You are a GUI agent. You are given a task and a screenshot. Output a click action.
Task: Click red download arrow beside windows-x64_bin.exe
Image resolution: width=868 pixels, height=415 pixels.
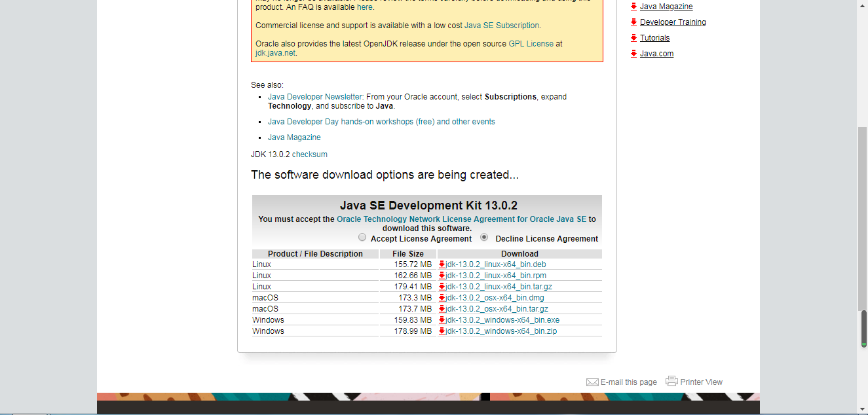(x=442, y=320)
